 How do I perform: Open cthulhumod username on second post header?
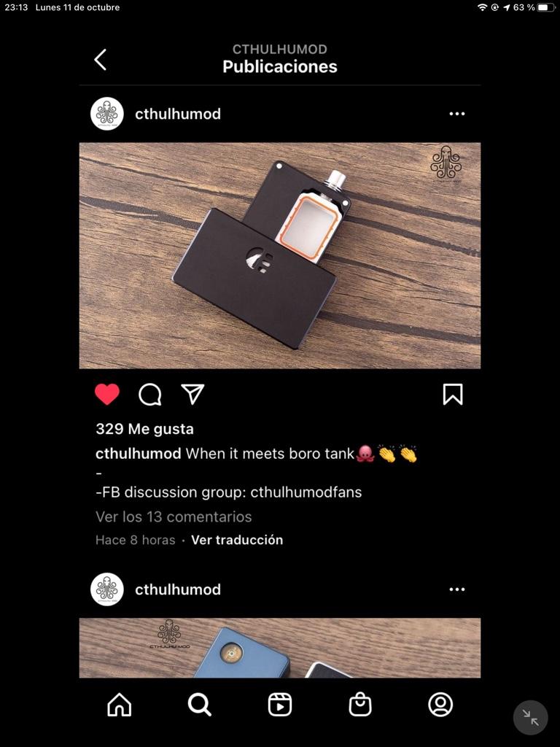pyautogui.click(x=178, y=589)
